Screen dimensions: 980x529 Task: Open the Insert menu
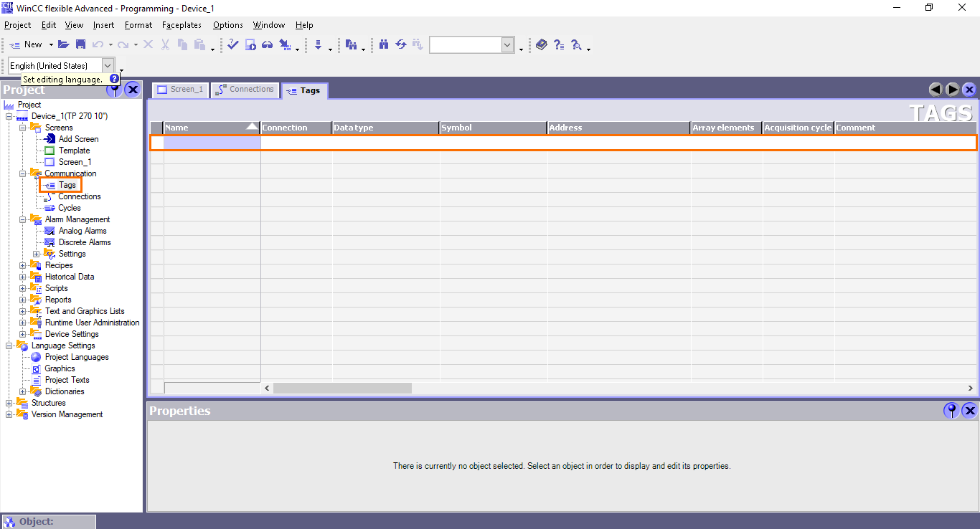[103, 25]
